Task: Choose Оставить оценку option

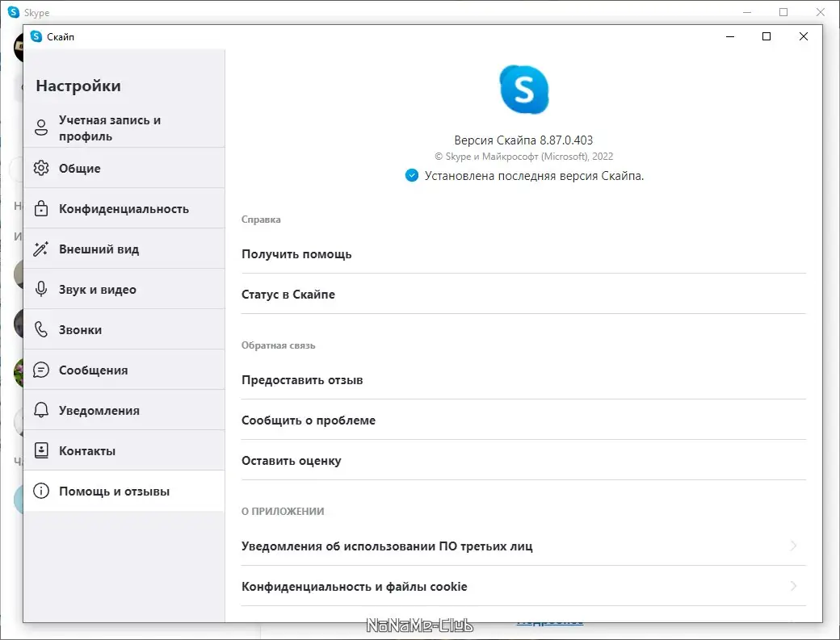Action: click(x=523, y=461)
